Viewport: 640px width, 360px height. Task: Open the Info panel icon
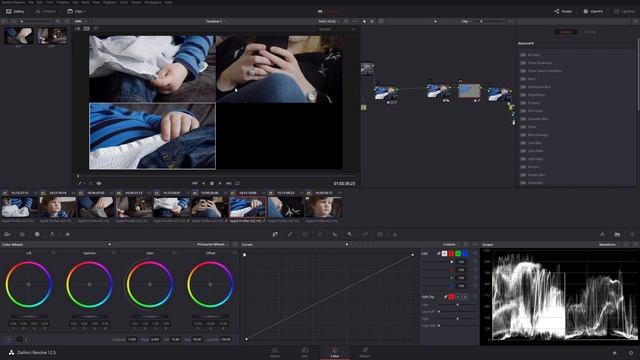[x=632, y=234]
